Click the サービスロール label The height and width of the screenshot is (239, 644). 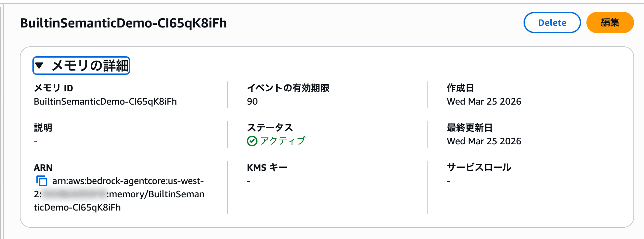pyautogui.click(x=479, y=167)
